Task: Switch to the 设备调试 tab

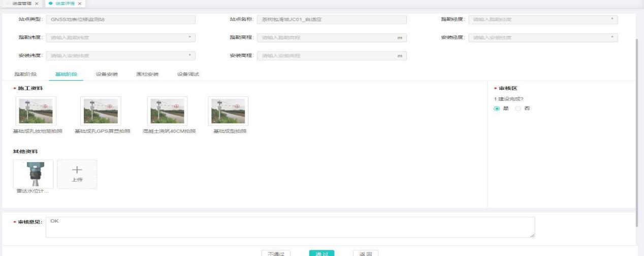Action: pyautogui.click(x=188, y=75)
